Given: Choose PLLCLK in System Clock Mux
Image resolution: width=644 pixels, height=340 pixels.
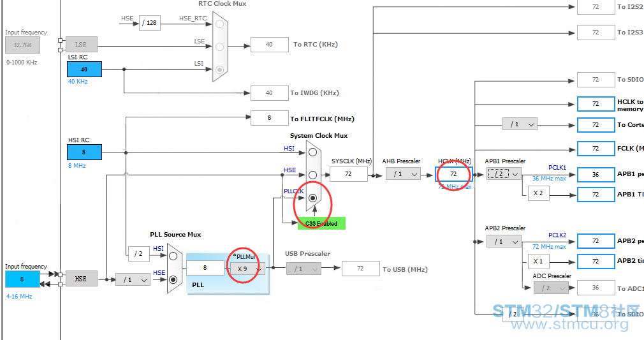Looking at the screenshot, I should 312,198.
